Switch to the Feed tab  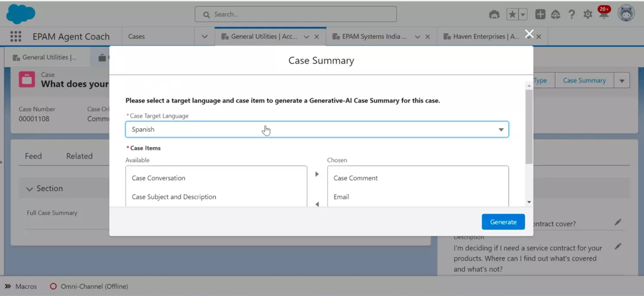click(33, 156)
